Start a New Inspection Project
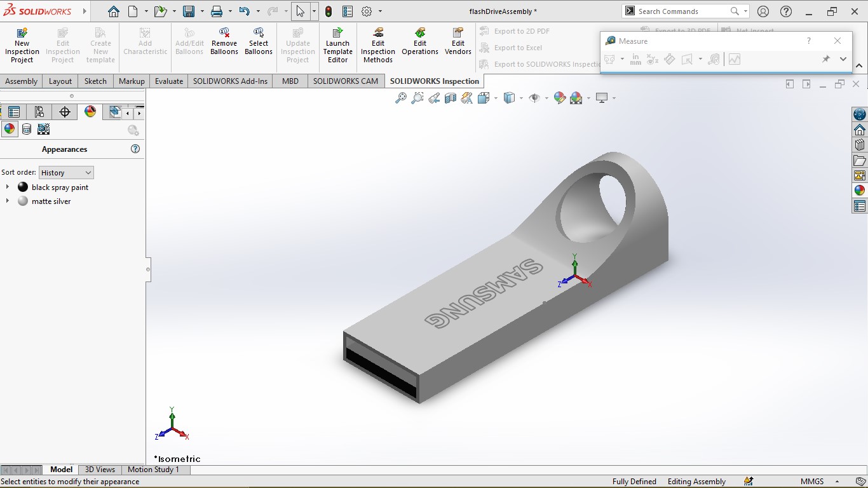 click(x=22, y=44)
